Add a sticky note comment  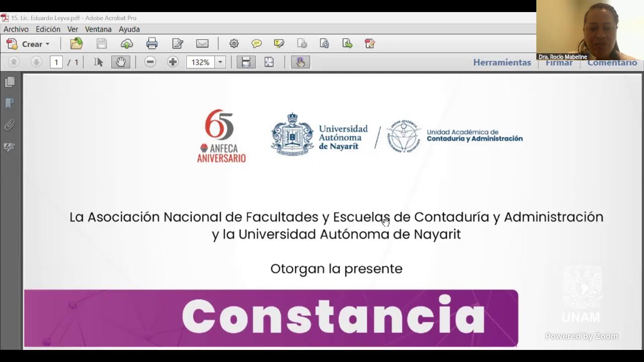coord(257,44)
